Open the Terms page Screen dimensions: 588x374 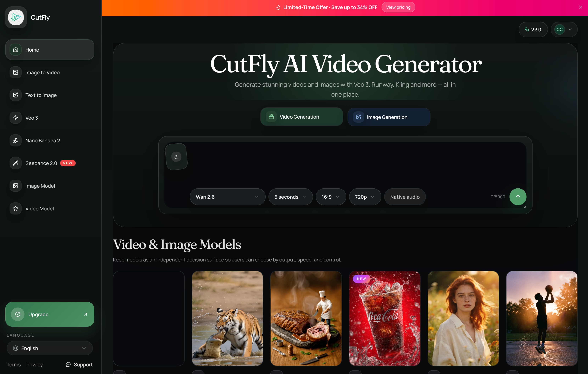click(x=13, y=364)
